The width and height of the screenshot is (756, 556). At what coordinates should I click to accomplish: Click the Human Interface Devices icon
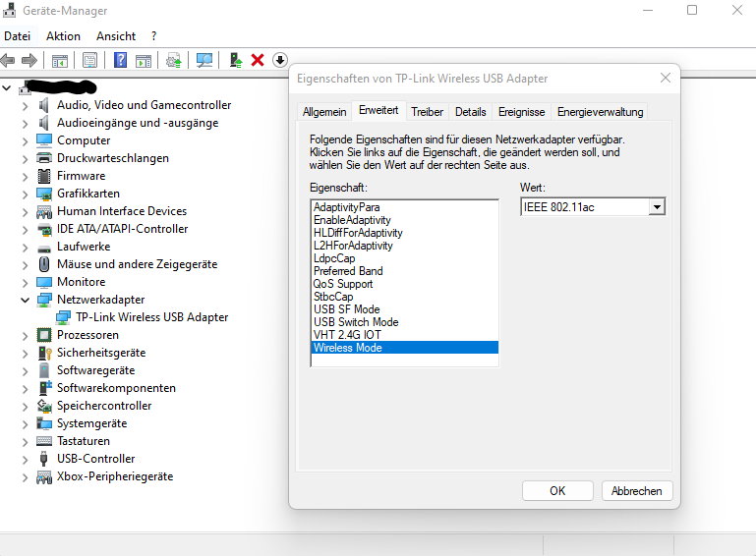44,211
